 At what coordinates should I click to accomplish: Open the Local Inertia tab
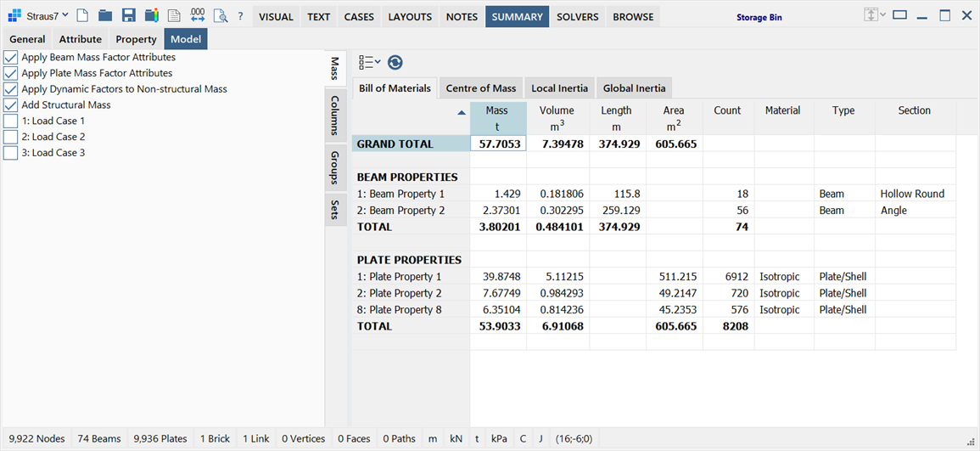coord(559,88)
